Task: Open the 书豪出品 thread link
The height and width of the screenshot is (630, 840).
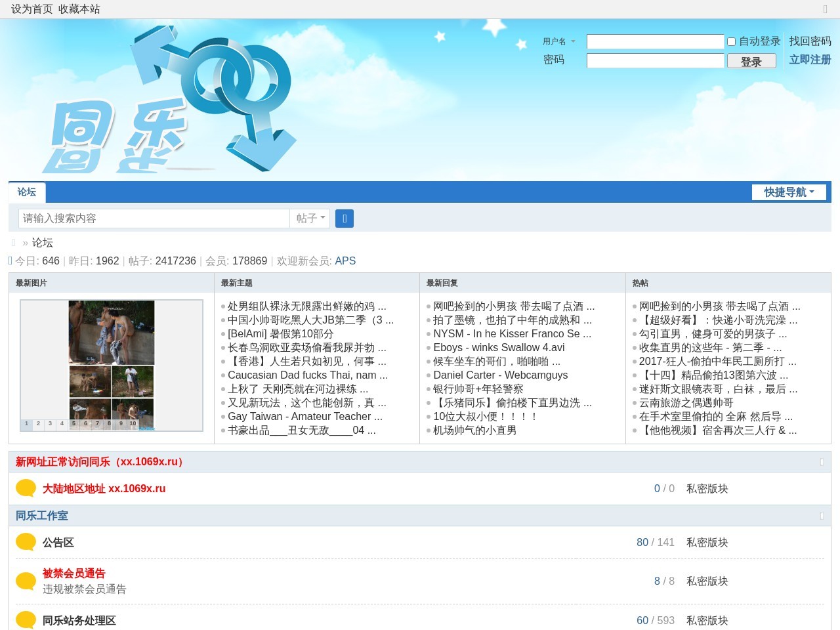Action: [x=302, y=430]
